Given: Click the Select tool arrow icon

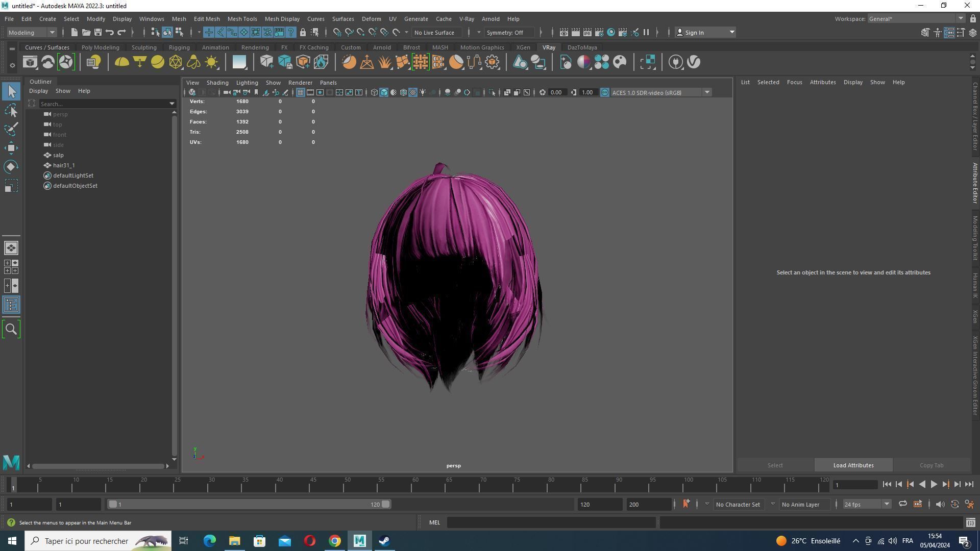Looking at the screenshot, I should pos(11,91).
